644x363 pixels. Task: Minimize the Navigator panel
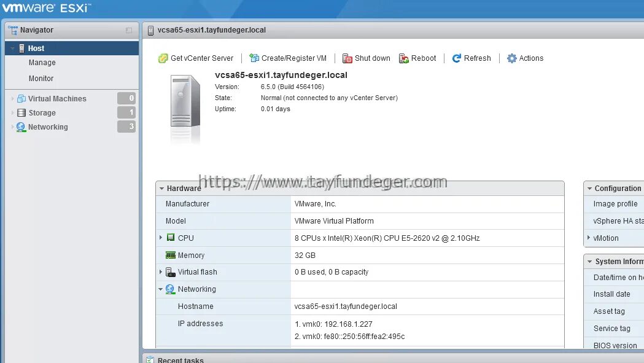coord(129,31)
